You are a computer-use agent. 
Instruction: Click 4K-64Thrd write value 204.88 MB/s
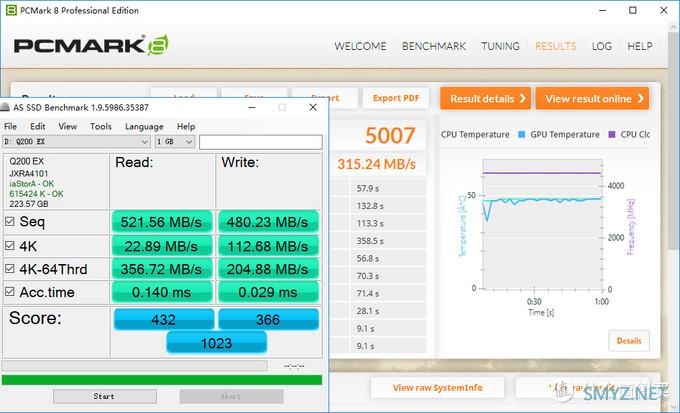click(268, 269)
